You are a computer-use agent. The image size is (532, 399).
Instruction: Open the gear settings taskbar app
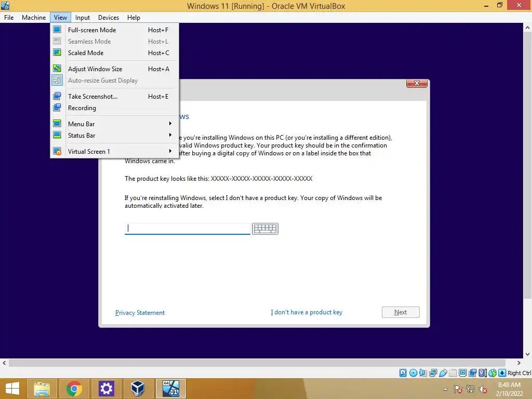pos(106,389)
